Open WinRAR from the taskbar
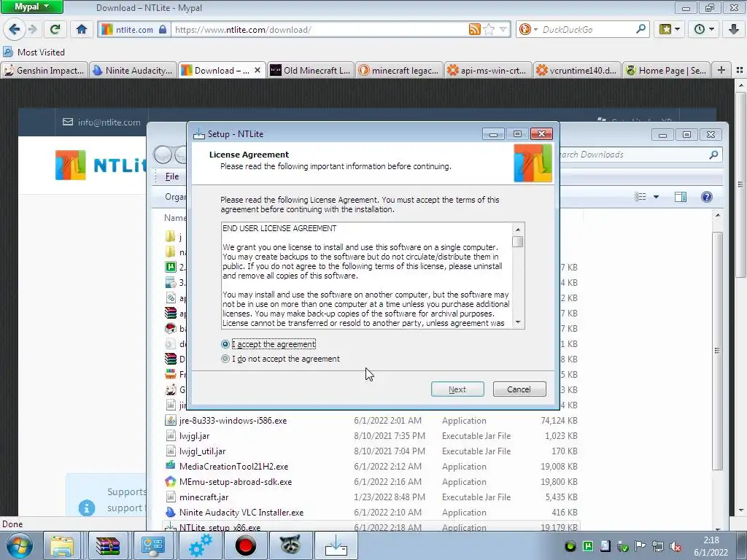 click(x=108, y=545)
